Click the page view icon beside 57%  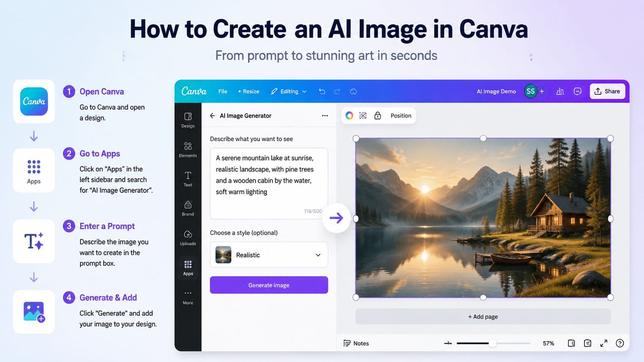571,343
